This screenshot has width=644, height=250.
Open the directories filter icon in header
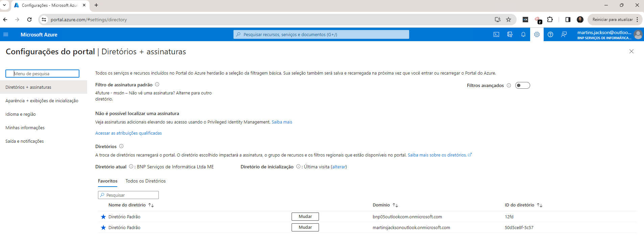[x=510, y=34]
